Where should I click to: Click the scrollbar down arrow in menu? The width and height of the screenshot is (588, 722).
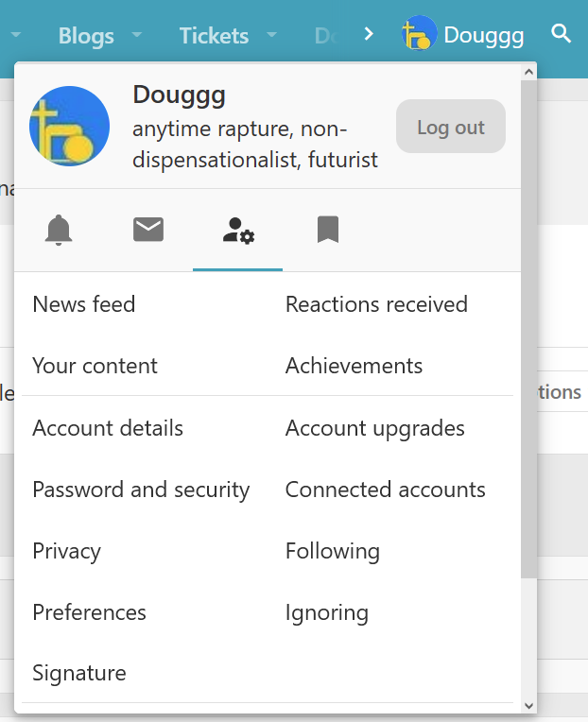(528, 705)
